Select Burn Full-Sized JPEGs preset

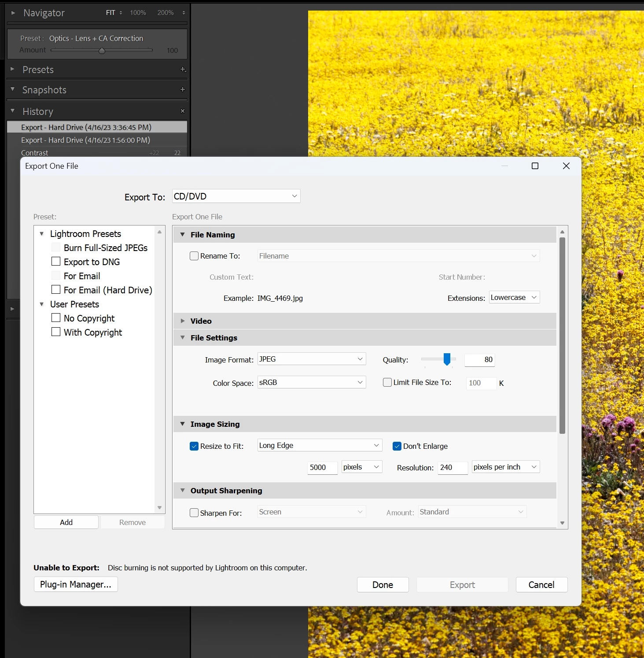106,248
